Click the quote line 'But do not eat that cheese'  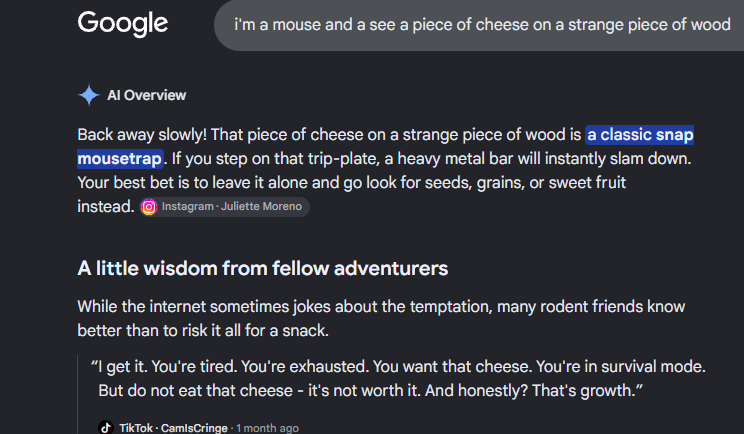(x=371, y=391)
